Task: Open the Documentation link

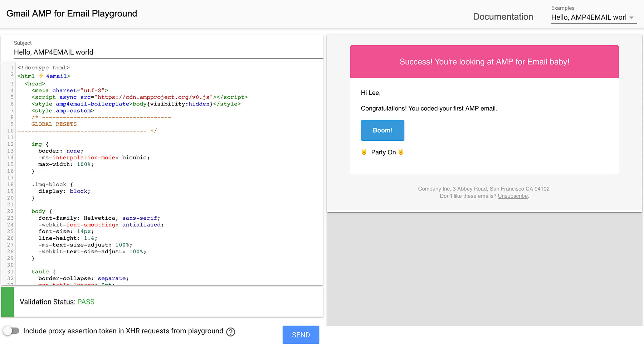Action: (x=503, y=17)
